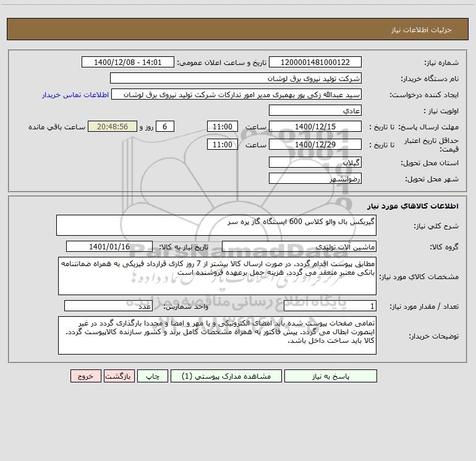
Task: Click the 'اطلاعات کالاهای مورد نیاز' section heading
Action: coord(413,205)
